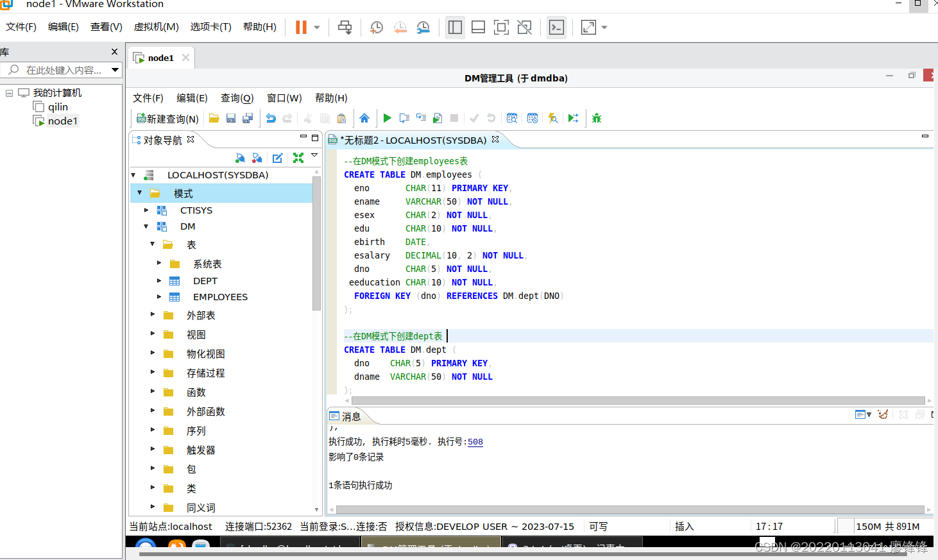Click the magnifier with lightning icon
This screenshot has height=560, width=938.
point(552,118)
